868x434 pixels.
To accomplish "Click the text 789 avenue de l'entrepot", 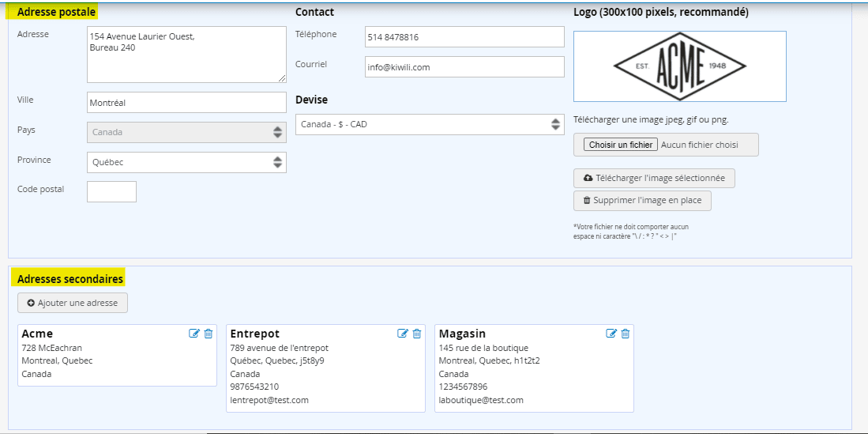I will point(280,348).
